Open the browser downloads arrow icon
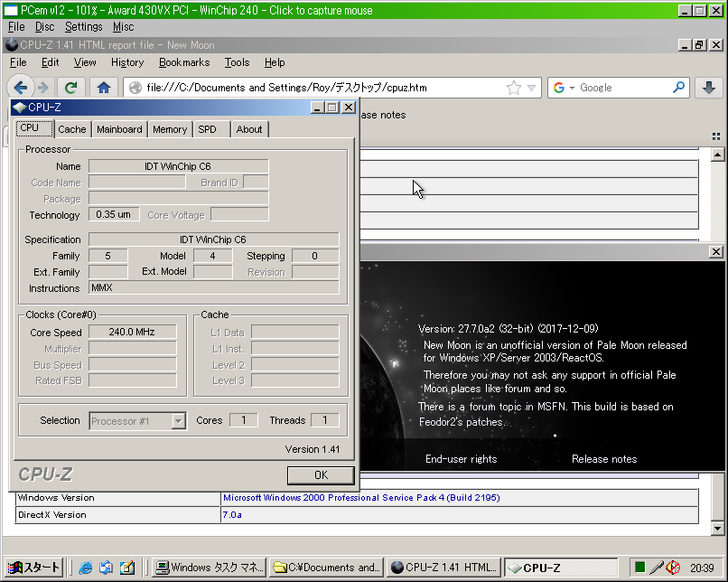 coord(708,88)
